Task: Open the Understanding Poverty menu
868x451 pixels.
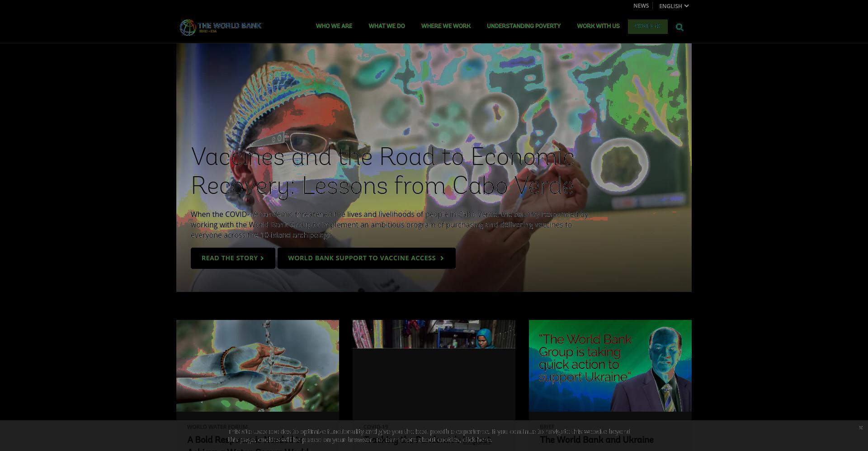Action: [524, 26]
